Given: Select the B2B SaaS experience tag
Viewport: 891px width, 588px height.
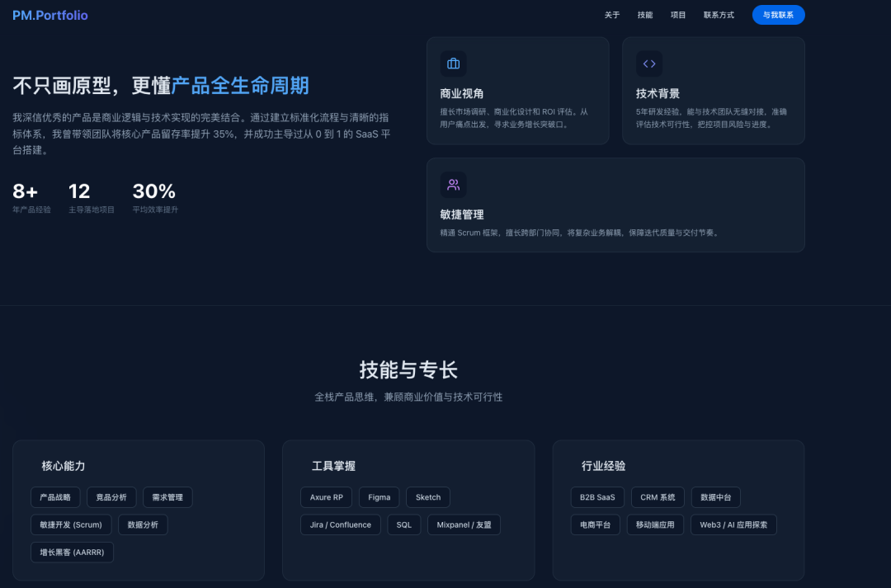Looking at the screenshot, I should click(x=596, y=497).
